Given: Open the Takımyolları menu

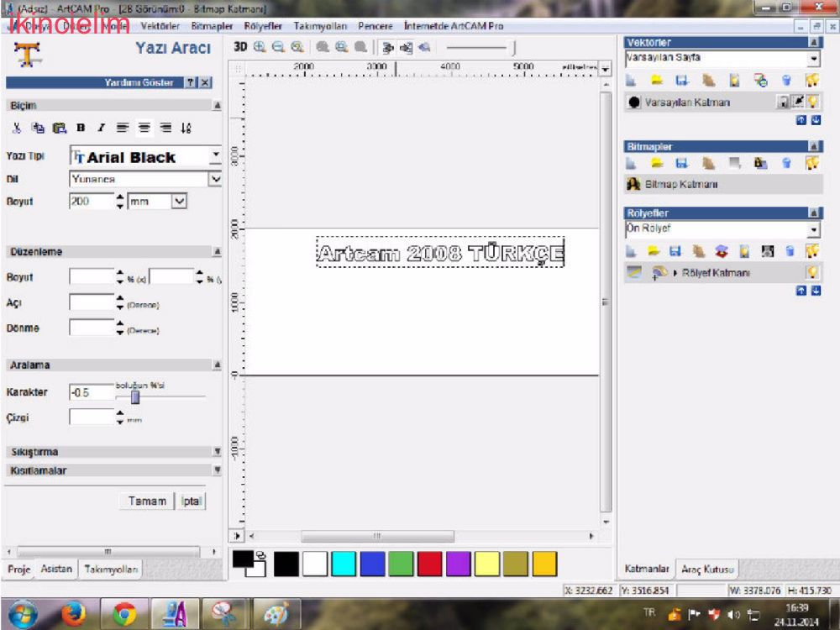Looking at the screenshot, I should tap(320, 26).
